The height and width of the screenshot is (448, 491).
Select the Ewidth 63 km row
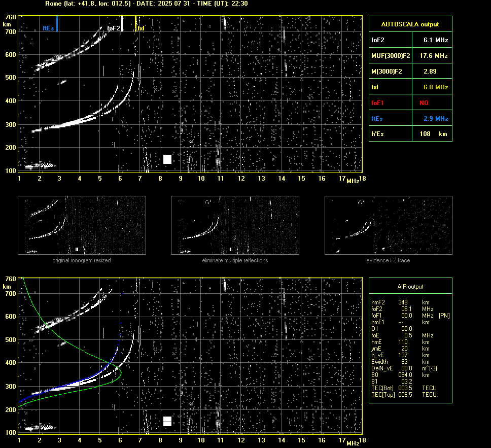click(401, 362)
